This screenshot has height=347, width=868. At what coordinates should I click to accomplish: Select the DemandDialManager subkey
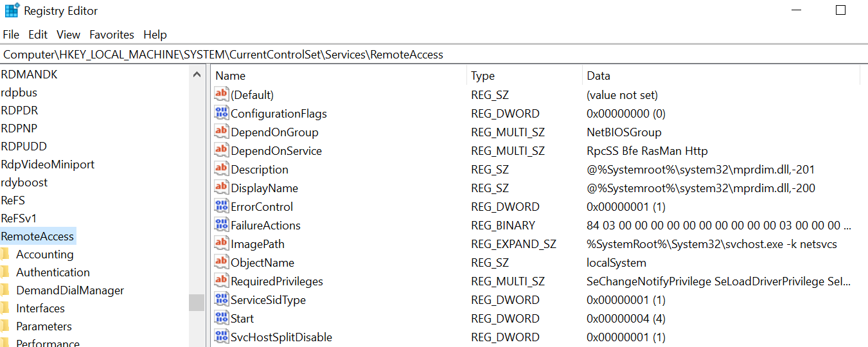(70, 290)
